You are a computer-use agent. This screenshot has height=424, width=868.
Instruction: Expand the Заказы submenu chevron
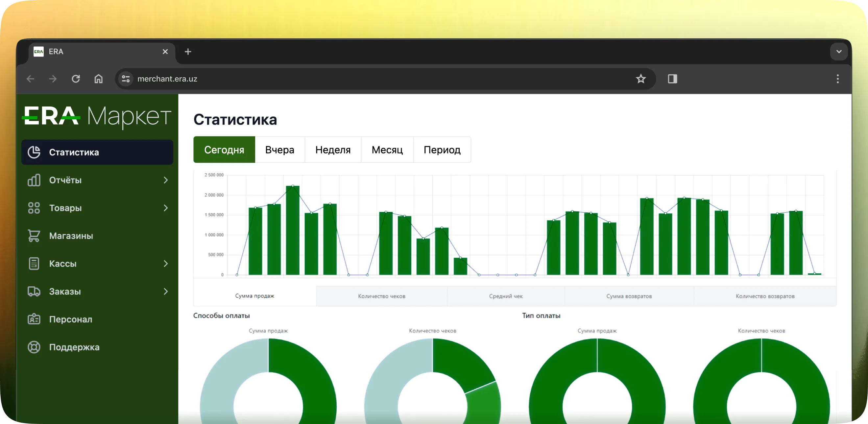pyautogui.click(x=165, y=291)
